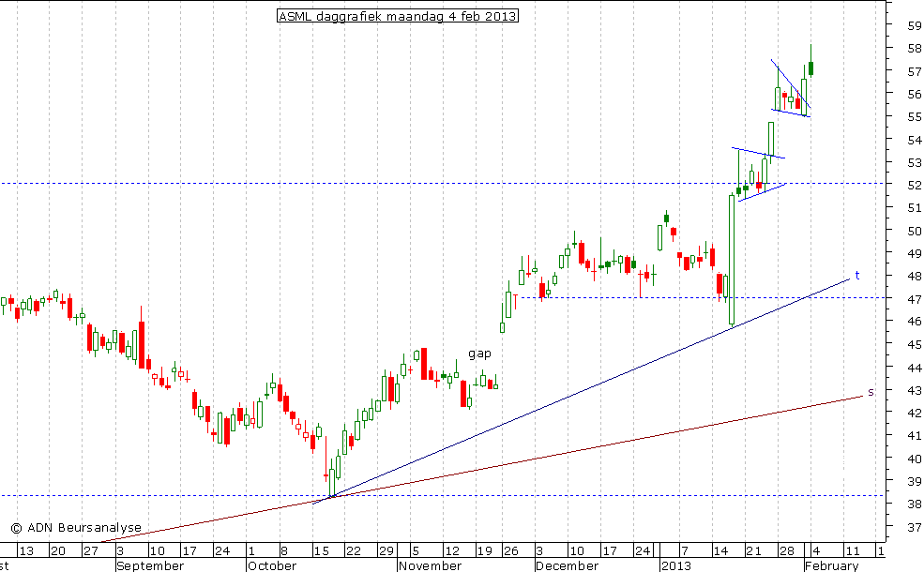Click price axis label 48
The width and height of the screenshot is (924, 572).
pos(915,277)
